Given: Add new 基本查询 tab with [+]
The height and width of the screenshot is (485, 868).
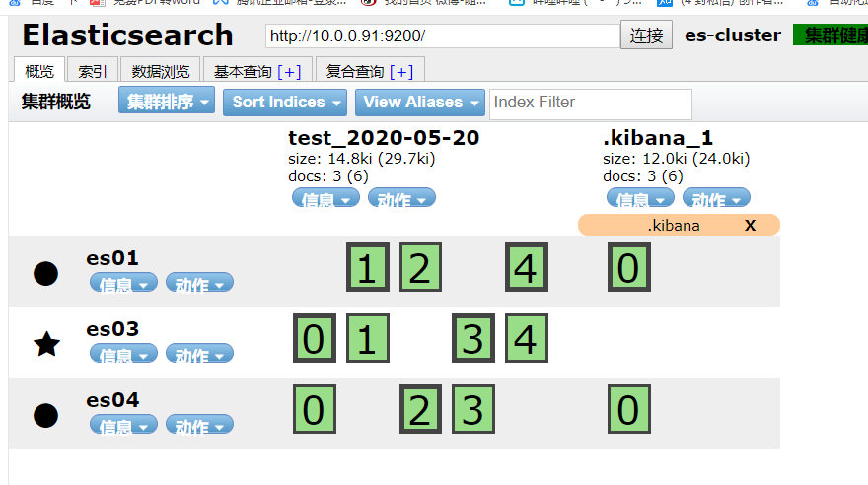Looking at the screenshot, I should point(289,72).
